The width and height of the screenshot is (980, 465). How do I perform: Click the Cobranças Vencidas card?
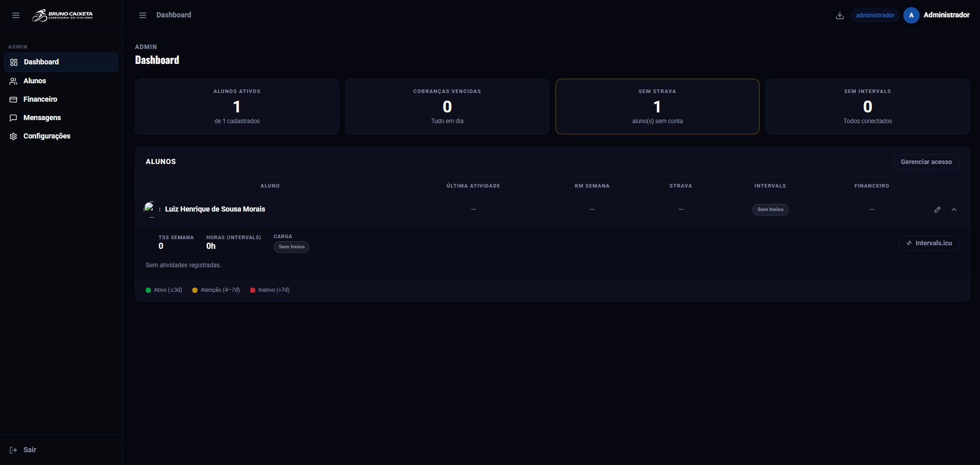click(x=447, y=106)
